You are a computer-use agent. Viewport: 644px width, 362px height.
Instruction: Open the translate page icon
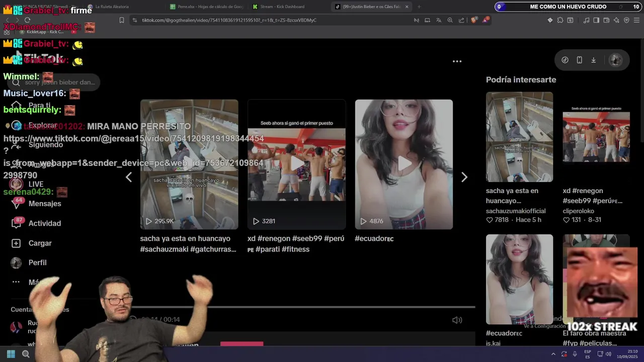(x=439, y=20)
